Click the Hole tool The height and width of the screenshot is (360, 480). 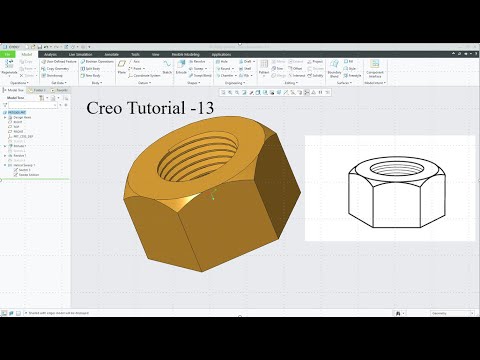[222, 61]
